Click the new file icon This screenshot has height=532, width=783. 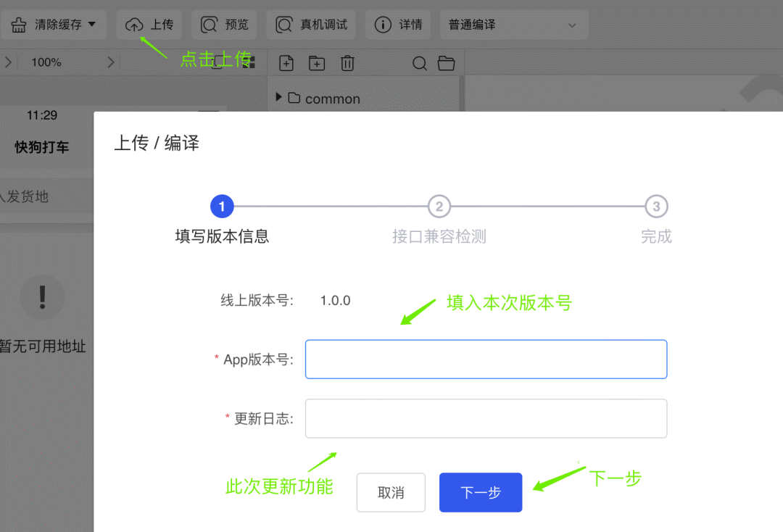286,63
